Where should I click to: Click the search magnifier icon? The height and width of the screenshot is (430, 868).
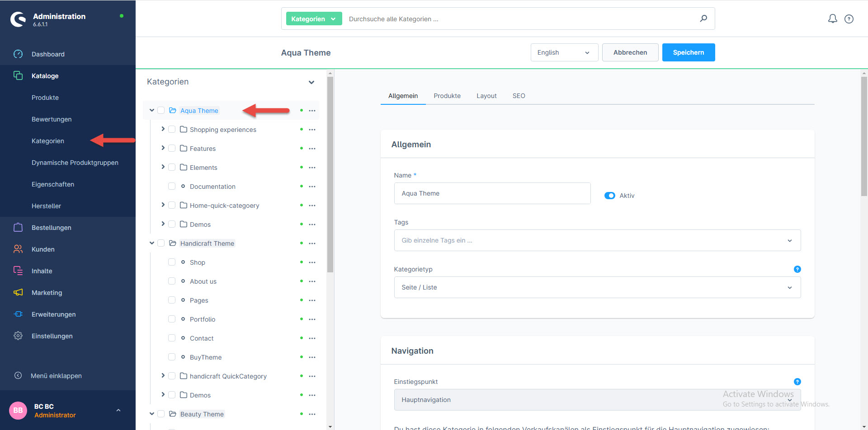click(x=703, y=19)
